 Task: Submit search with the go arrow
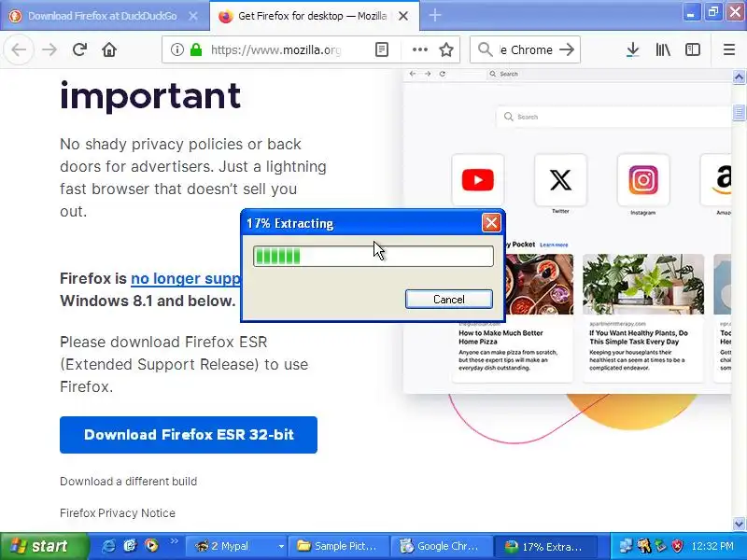click(567, 49)
